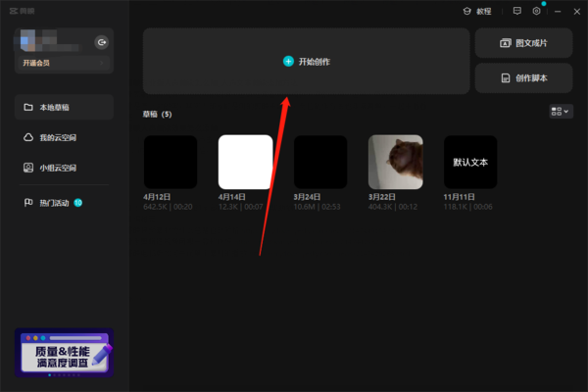Open the 4月12日 draft thumbnail
588x392 pixels.
pos(171,162)
